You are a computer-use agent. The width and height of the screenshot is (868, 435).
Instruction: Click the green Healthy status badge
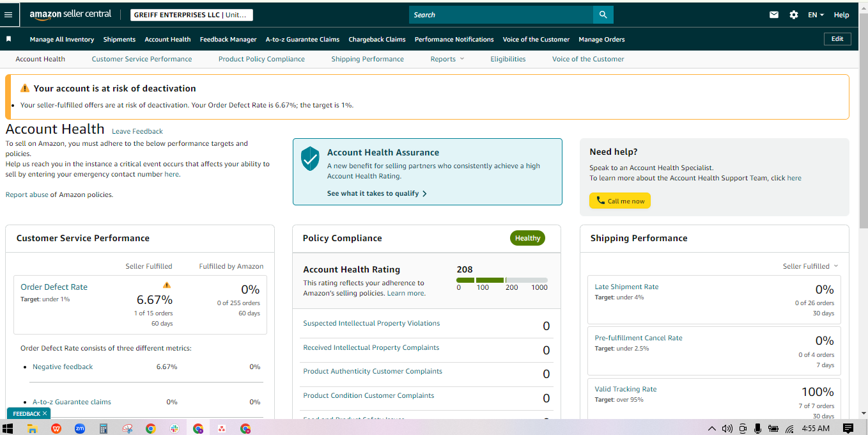527,238
